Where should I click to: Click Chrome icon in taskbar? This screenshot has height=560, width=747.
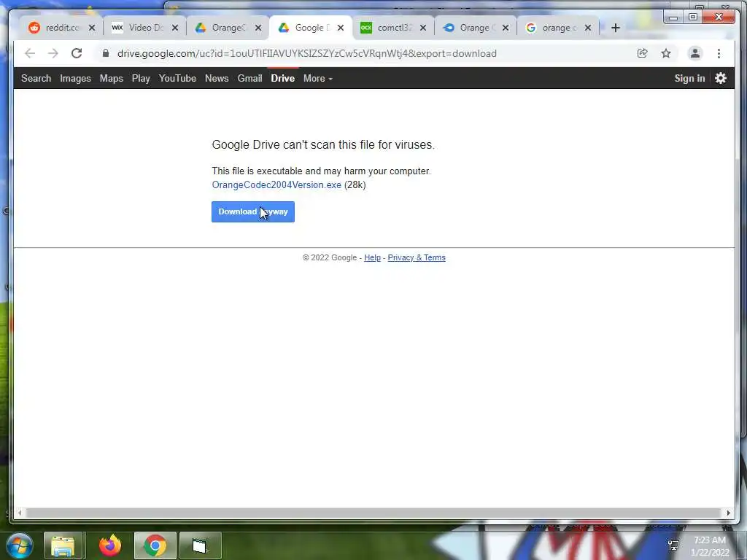(x=155, y=545)
